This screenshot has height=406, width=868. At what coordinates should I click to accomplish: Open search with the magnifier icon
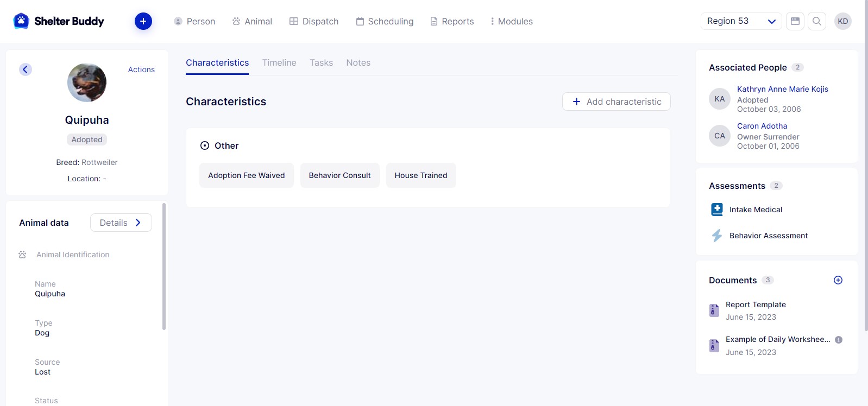pos(817,21)
